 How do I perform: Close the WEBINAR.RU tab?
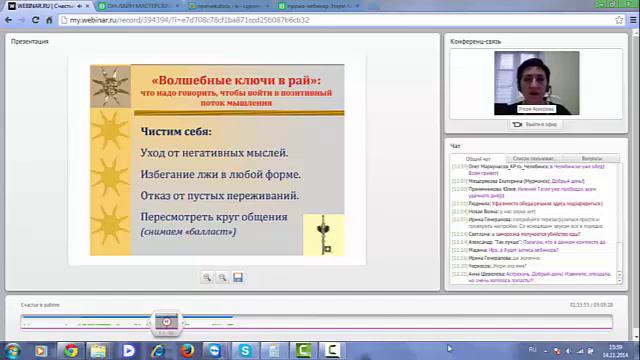(87, 6)
